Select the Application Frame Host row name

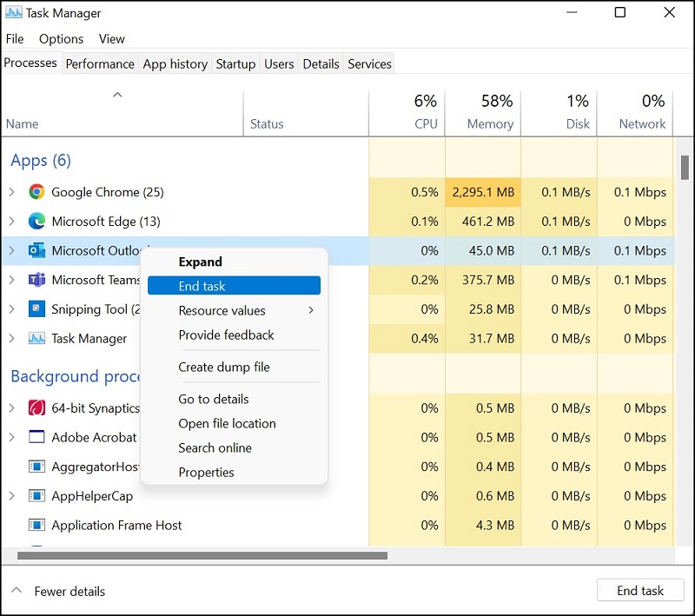point(116,525)
